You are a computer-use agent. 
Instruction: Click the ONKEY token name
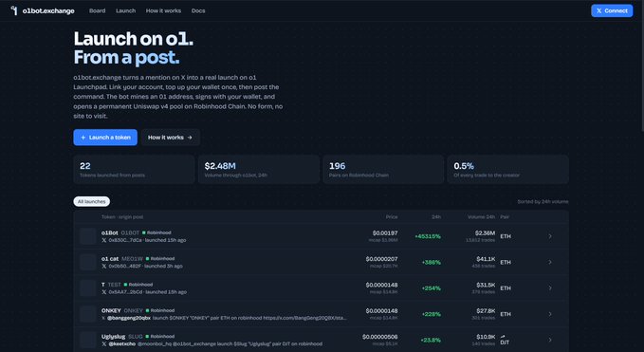[111, 310]
